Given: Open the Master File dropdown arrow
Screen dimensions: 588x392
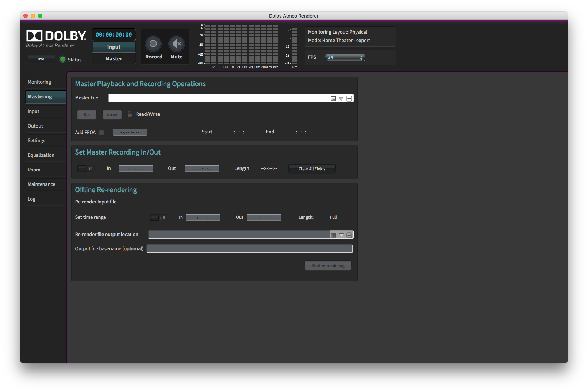Looking at the screenshot, I should click(x=341, y=98).
